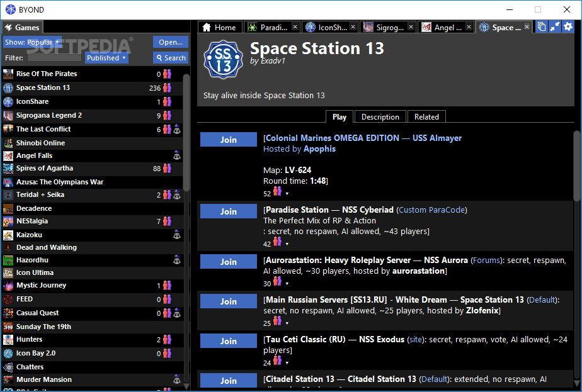Expand player list for the Paradise Station server

pyautogui.click(x=287, y=244)
